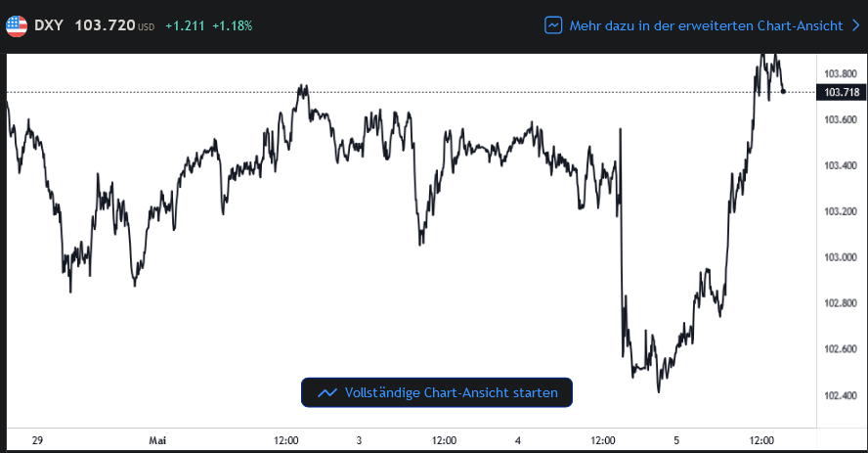Click the 102.400 price axis label

(841, 395)
